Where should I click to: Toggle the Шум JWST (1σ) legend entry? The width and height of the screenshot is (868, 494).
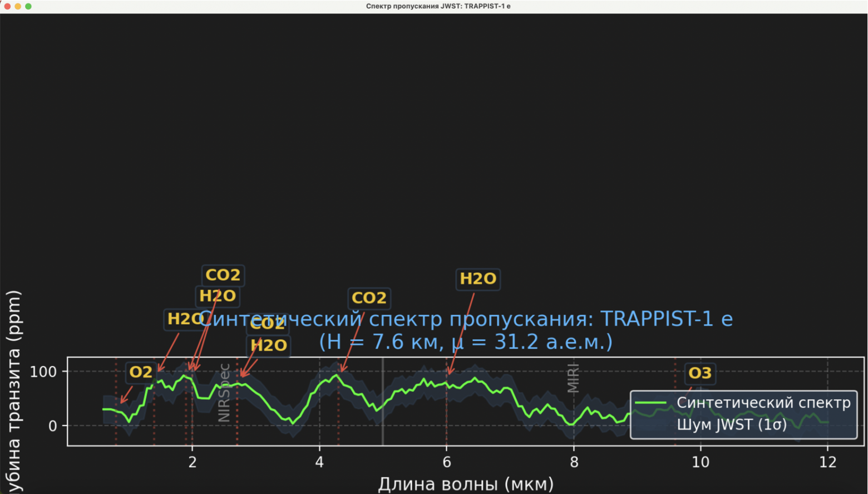[732, 425]
